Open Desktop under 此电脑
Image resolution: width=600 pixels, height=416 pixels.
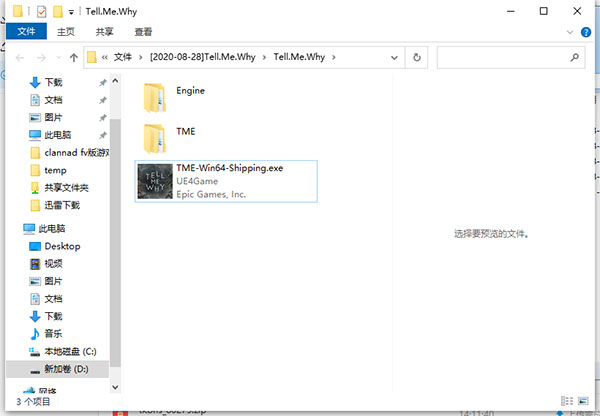pyautogui.click(x=62, y=246)
